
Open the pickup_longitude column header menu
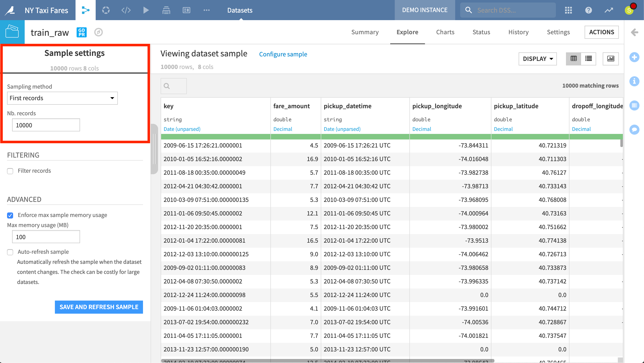(x=437, y=106)
